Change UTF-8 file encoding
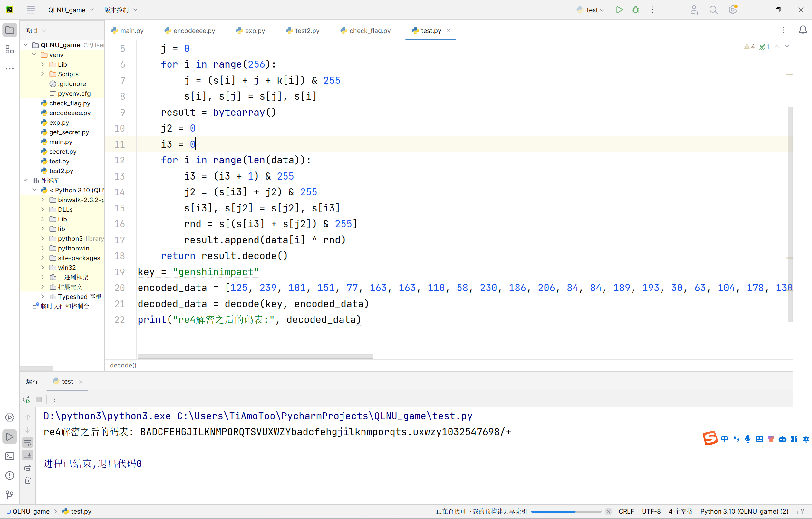 pyautogui.click(x=651, y=512)
